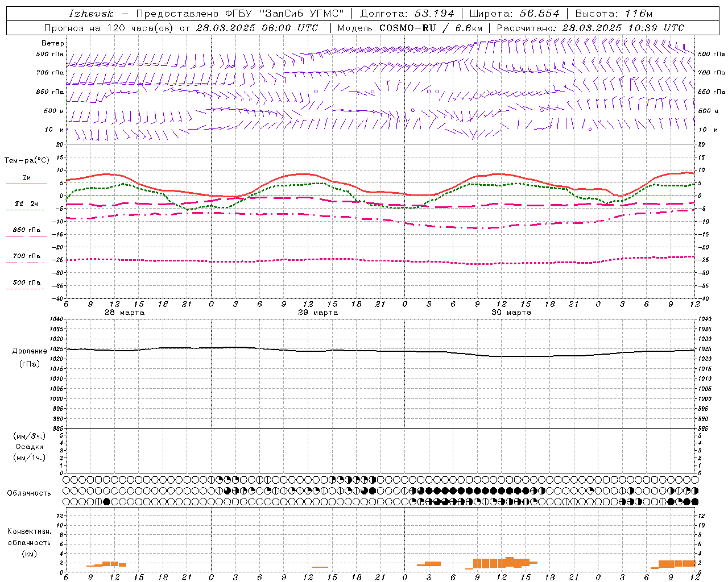The image size is (728, 582).
Task: Click the "Ветер" wind panel title
Action: [53, 43]
